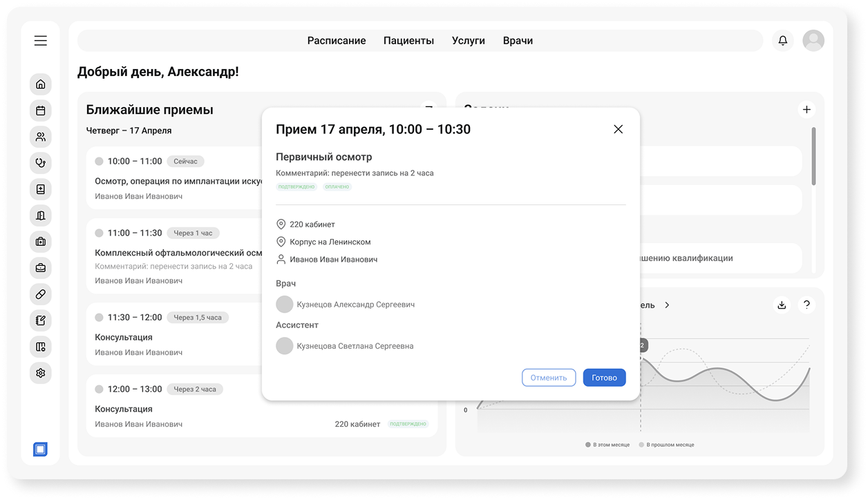
Task: Close the appointment dialog with X
Action: [619, 129]
